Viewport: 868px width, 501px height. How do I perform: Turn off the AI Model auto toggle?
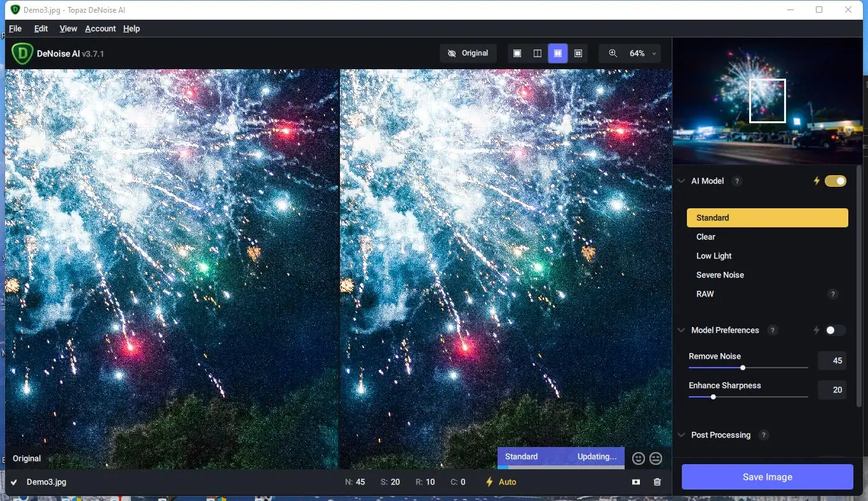click(x=836, y=181)
